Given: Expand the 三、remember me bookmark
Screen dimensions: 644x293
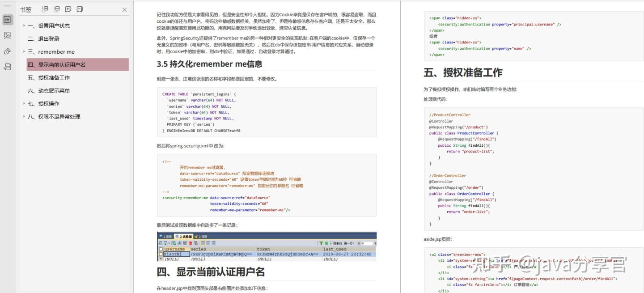Looking at the screenshot, I should tap(24, 51).
